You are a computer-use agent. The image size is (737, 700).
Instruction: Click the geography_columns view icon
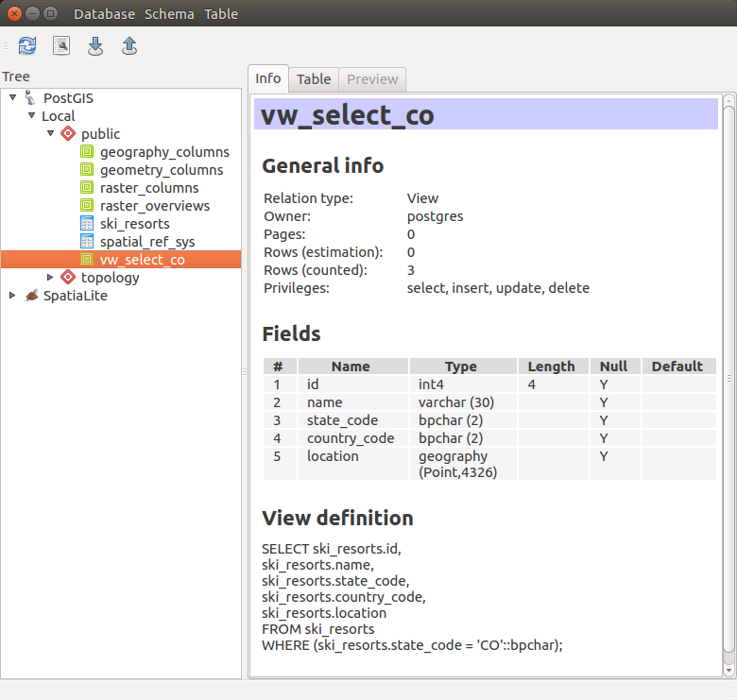click(87, 152)
